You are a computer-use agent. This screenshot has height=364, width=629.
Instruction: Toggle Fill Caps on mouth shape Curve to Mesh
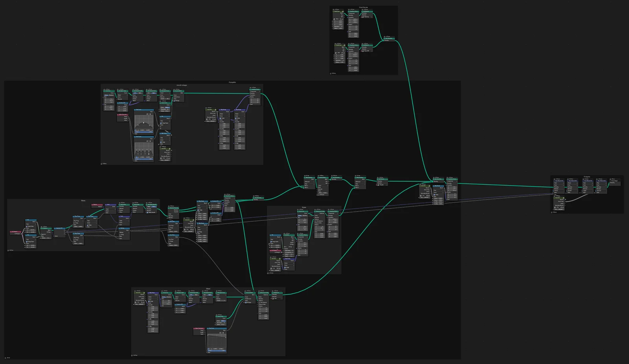coord(175,101)
